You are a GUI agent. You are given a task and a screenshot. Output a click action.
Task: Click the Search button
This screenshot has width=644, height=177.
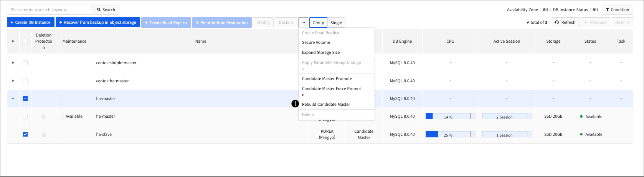106,10
